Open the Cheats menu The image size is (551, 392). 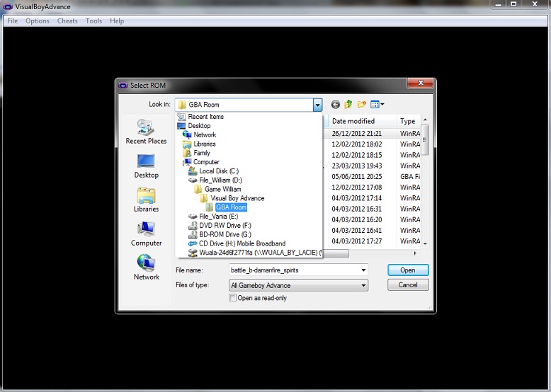tap(67, 21)
